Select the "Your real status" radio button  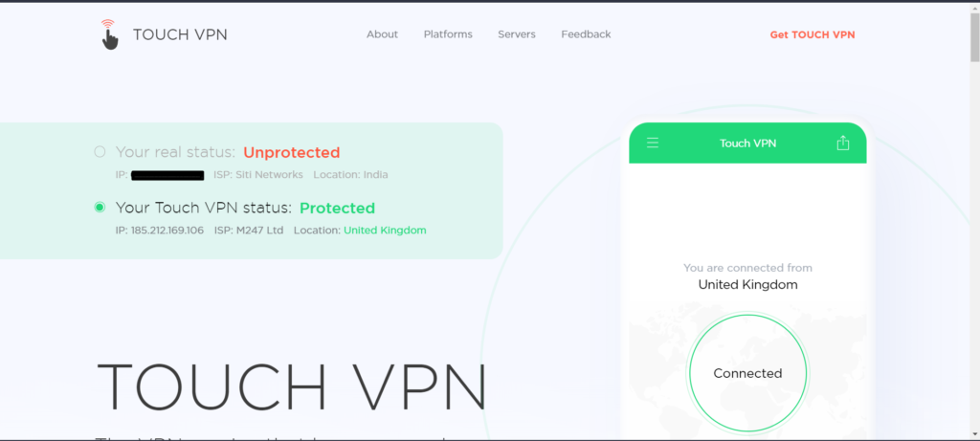100,152
